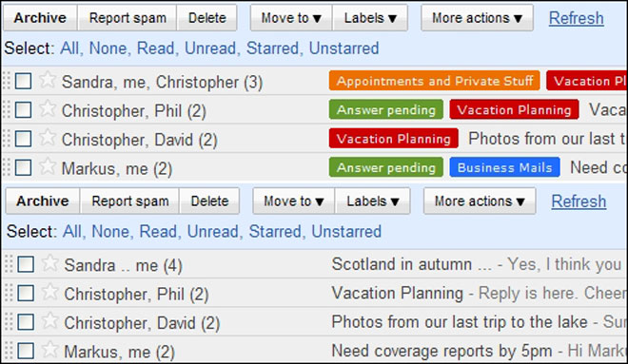Star the Sandra, me, Christopher (3) conversation

point(48,80)
